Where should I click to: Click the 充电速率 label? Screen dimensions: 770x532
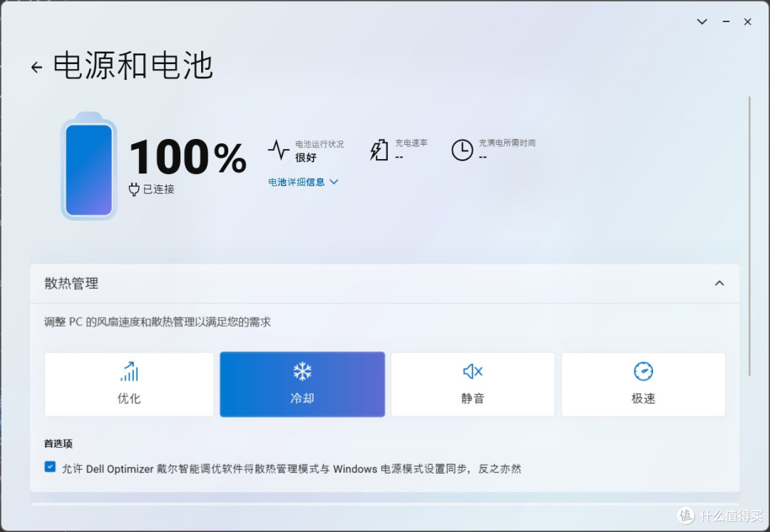pos(411,143)
